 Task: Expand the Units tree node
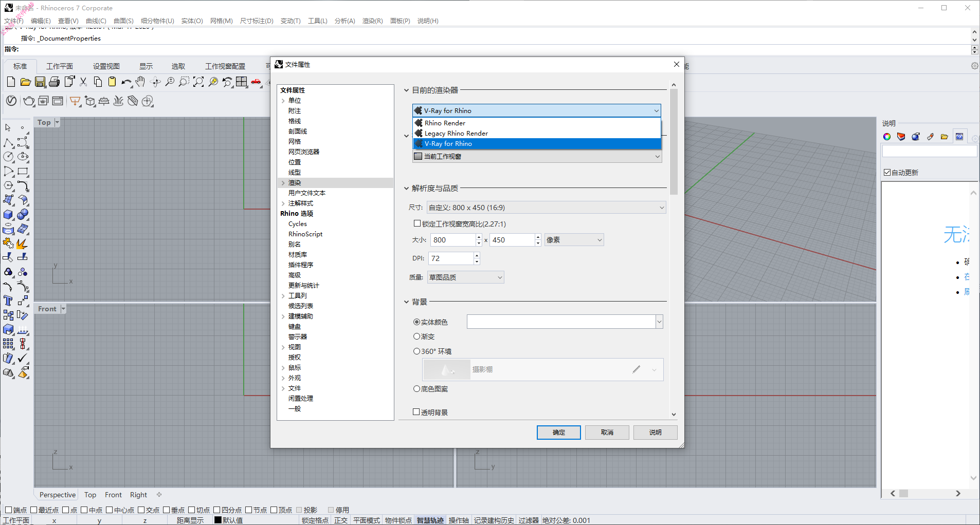pyautogui.click(x=283, y=101)
